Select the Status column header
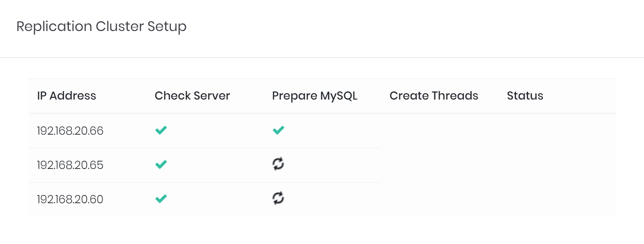The height and width of the screenshot is (244, 644). 525,95
